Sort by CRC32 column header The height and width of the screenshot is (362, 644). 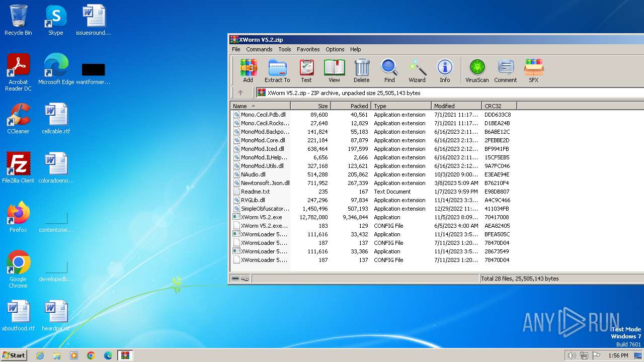coord(499,106)
